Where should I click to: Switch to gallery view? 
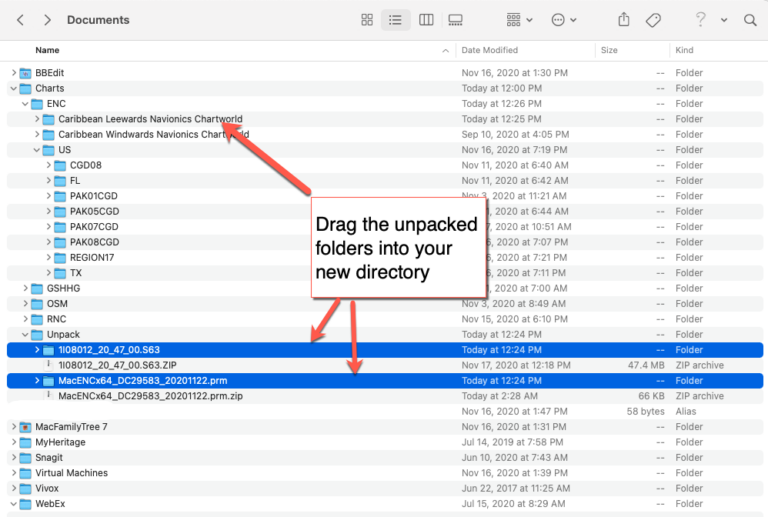pos(456,20)
